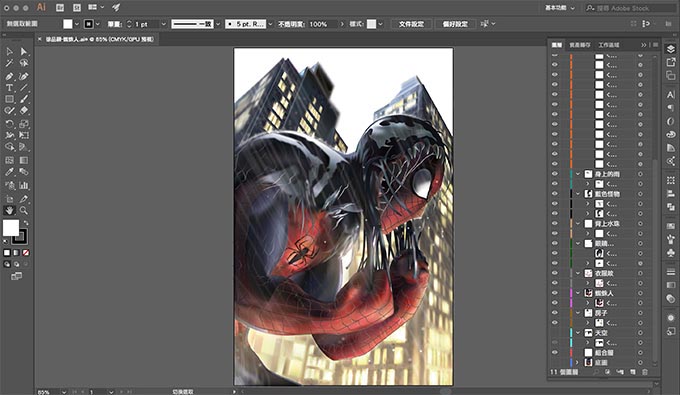Collapse the 身上的雨 layer
Viewport: 680px width, 395px height.
point(578,174)
